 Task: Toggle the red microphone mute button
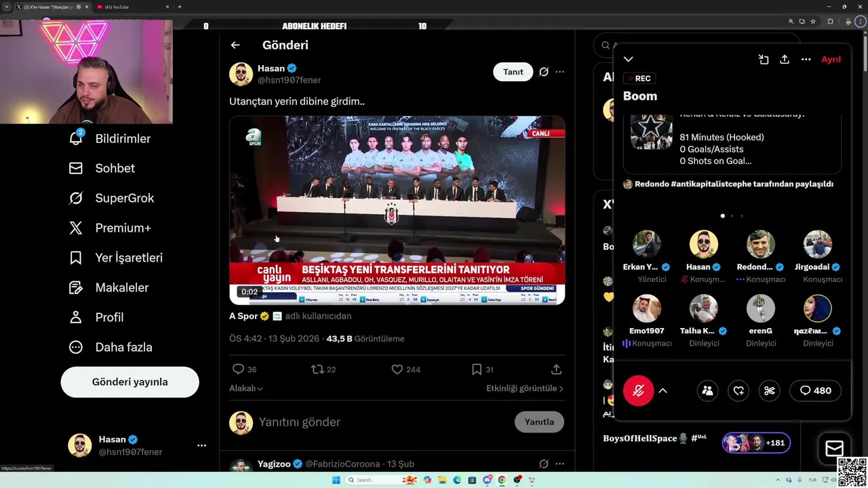pos(638,390)
